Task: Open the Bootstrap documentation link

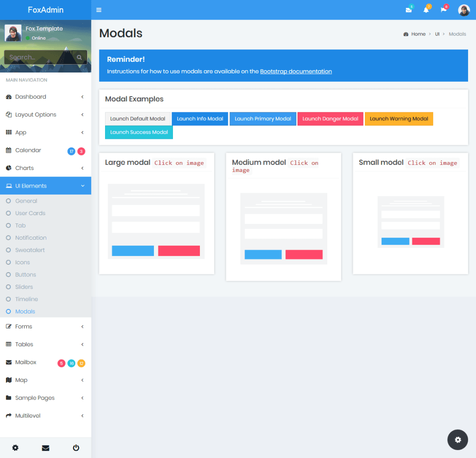Action: point(296,71)
